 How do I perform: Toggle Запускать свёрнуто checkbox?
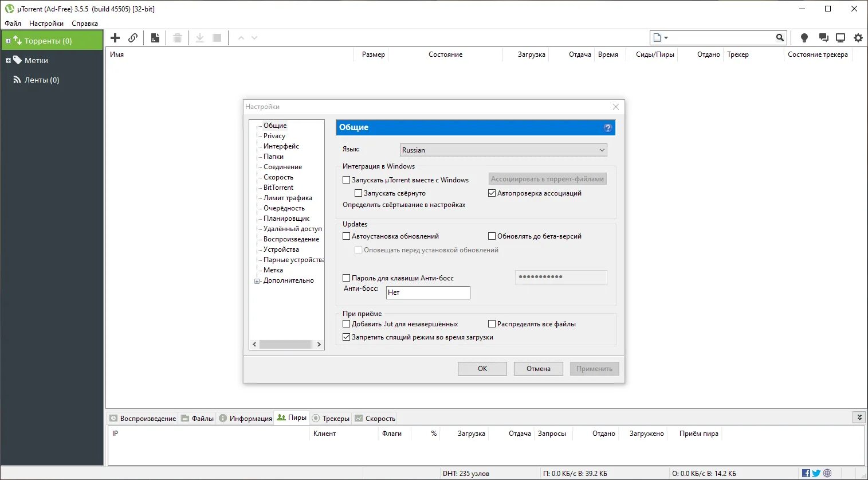click(358, 193)
